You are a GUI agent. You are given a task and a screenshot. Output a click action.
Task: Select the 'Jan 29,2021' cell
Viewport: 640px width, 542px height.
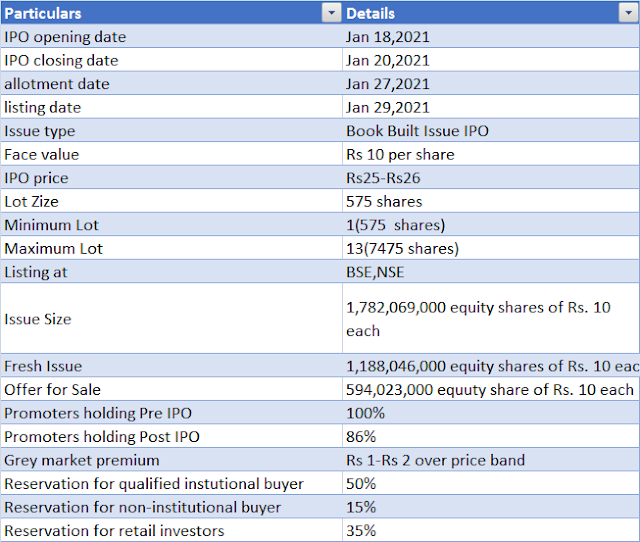491,107
